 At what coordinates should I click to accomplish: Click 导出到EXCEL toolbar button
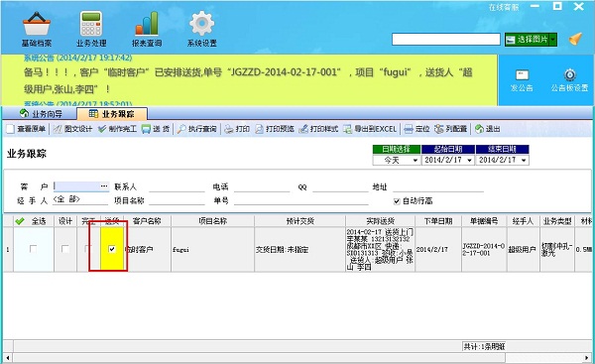[370, 129]
